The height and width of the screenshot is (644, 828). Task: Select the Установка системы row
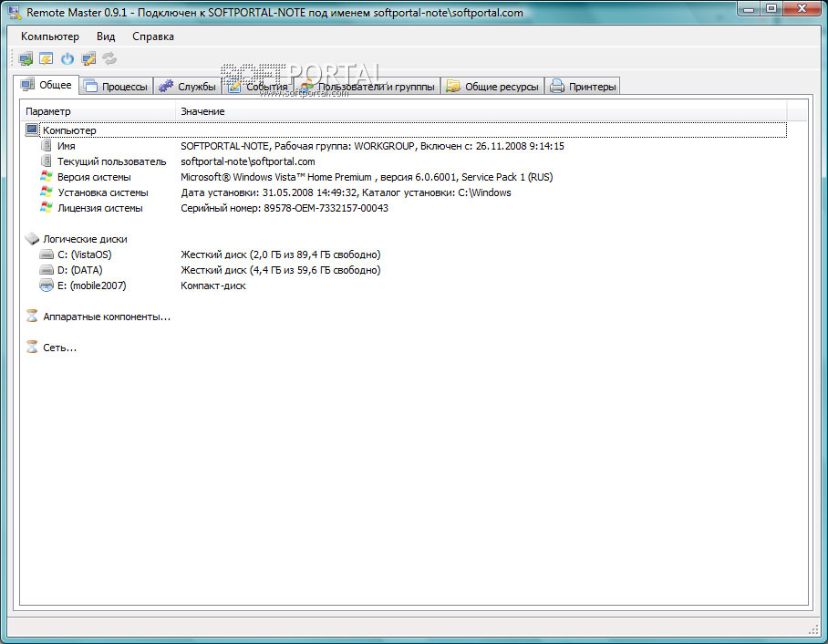tap(406, 192)
